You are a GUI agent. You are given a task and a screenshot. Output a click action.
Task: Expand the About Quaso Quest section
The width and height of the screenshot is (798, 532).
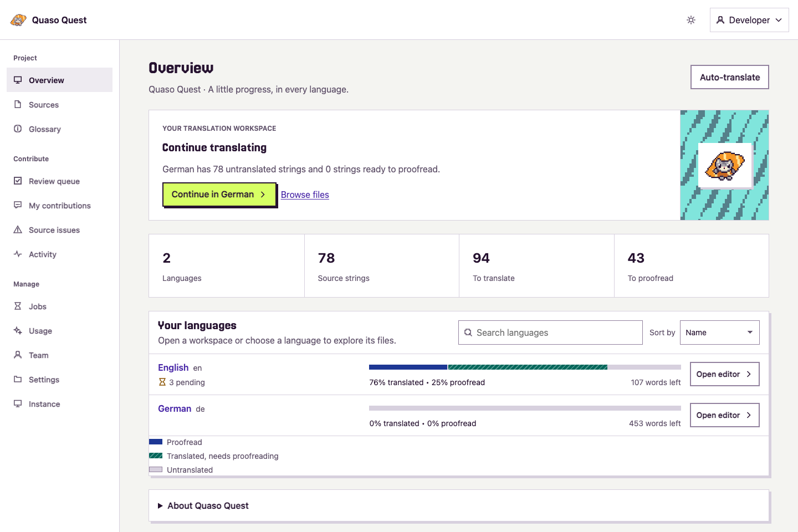coord(459,505)
